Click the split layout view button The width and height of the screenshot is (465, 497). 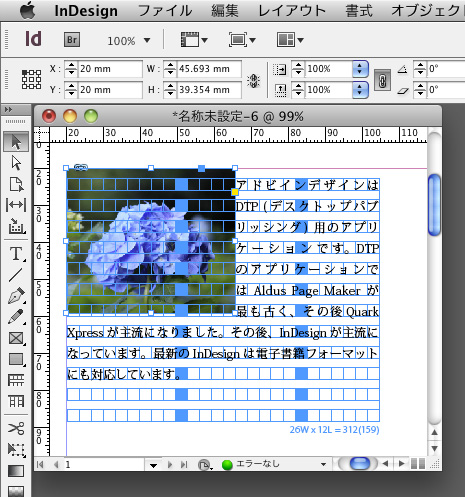(x=418, y=463)
